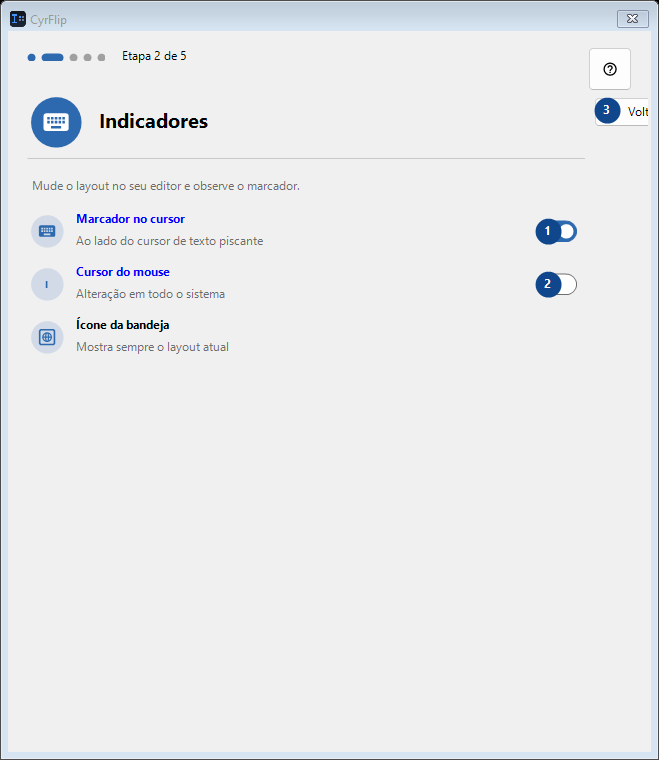Screen dimensions: 659x760
Task: Click the 'Ícone da bandeja' label
Action: pos(123,325)
